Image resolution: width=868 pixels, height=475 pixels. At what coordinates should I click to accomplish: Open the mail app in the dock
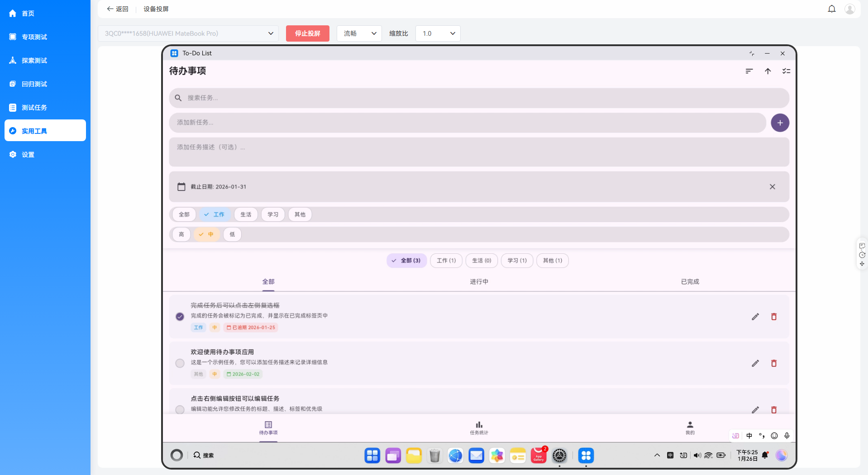pos(476,456)
